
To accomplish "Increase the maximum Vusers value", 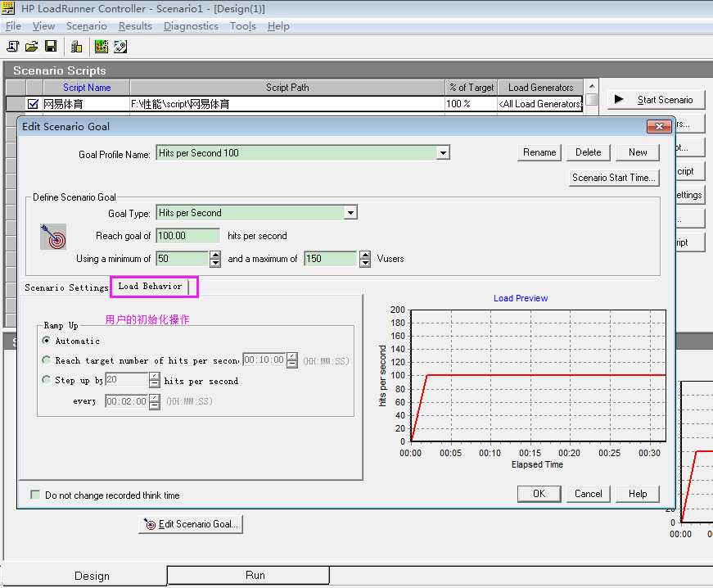I will (x=364, y=255).
